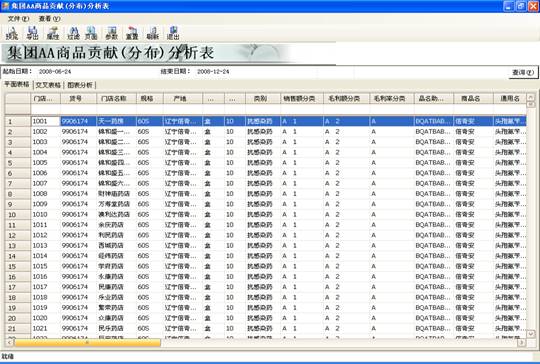The width and height of the screenshot is (540, 364).
Task: Select row header number 15
Action: tap(18, 267)
